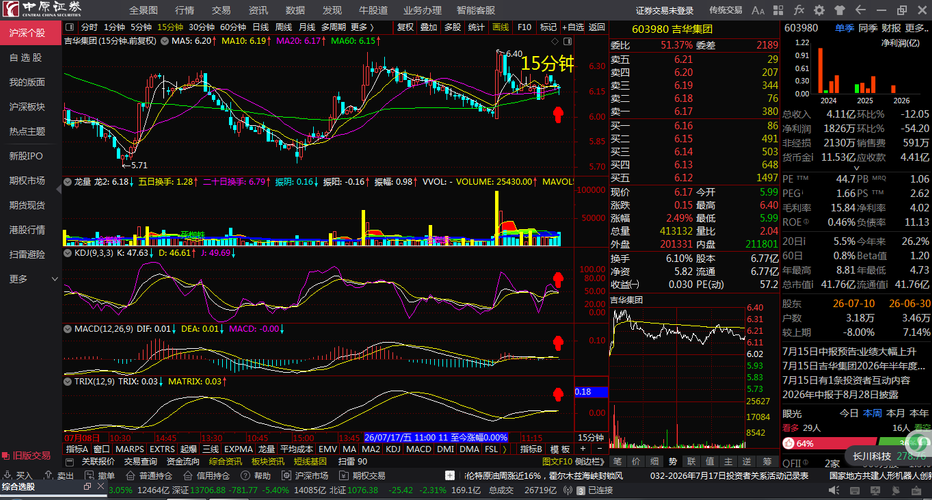Open the fx formula editor icon

pyautogui.click(x=799, y=10)
